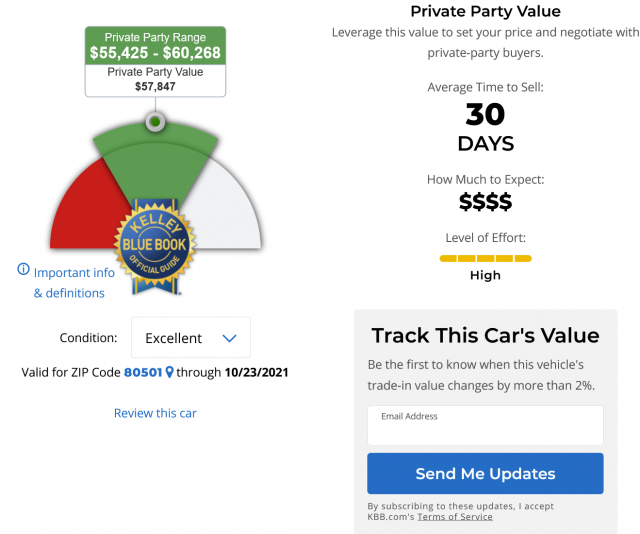Click the Private Party Value heading

(485, 12)
